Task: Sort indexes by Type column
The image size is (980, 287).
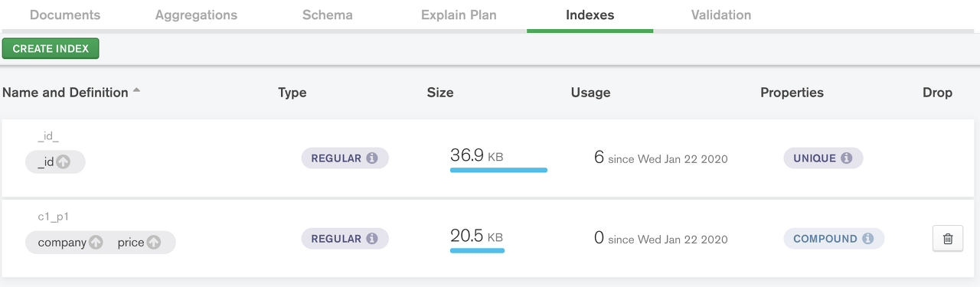Action: (292, 93)
